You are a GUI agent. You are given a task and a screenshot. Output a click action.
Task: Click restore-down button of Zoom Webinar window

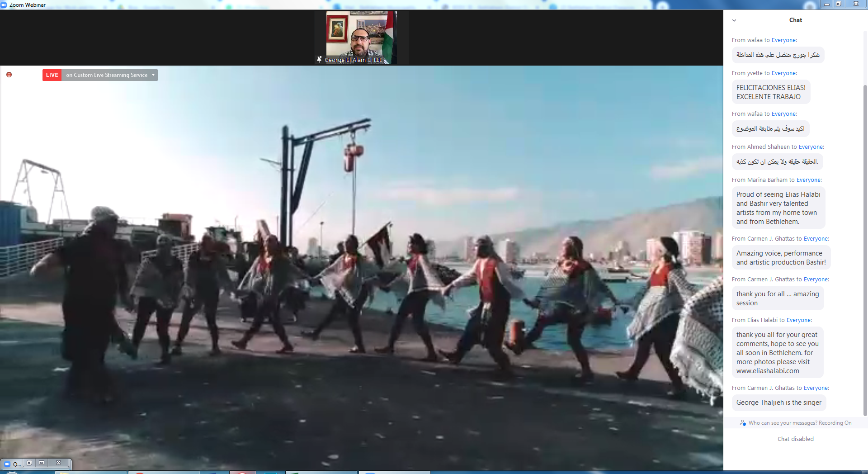[x=839, y=4]
